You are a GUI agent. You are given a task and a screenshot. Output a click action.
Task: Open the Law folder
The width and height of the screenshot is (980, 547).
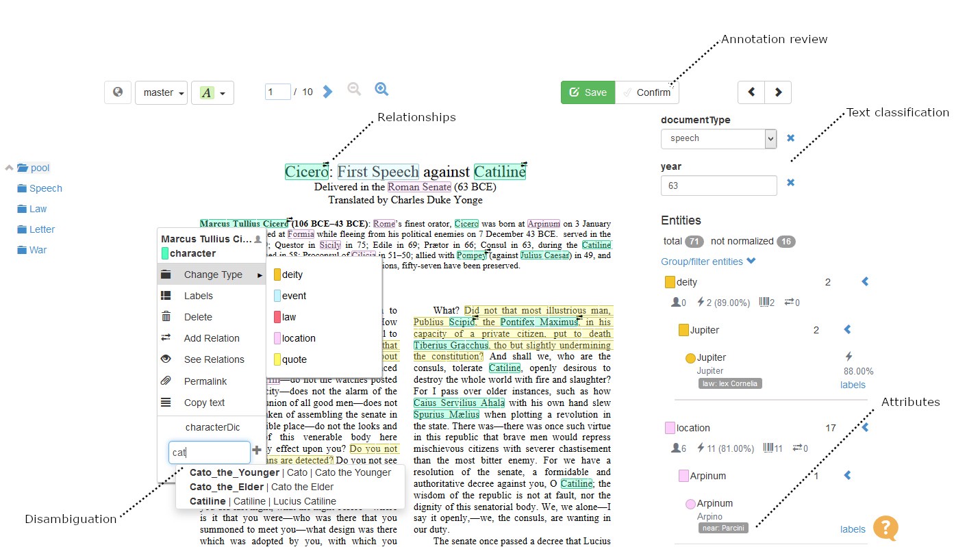32,209
